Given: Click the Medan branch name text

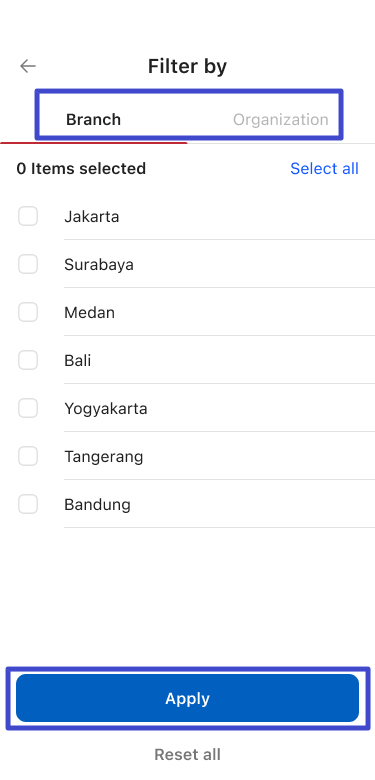Looking at the screenshot, I should pos(90,313).
